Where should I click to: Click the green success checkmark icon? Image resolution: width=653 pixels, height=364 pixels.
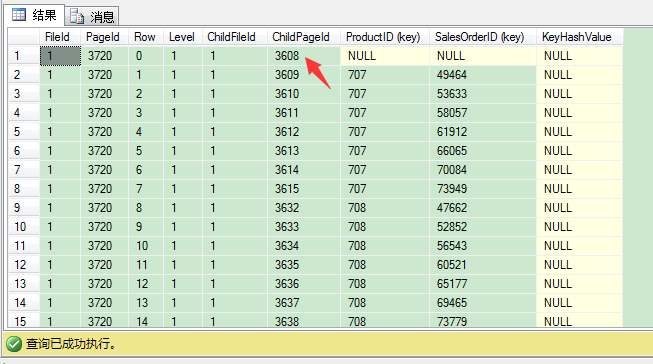(14, 344)
